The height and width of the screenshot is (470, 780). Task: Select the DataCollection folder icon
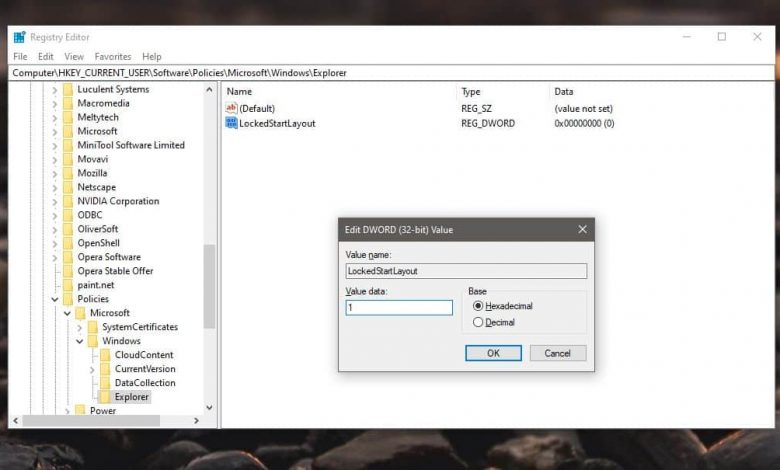coord(105,382)
